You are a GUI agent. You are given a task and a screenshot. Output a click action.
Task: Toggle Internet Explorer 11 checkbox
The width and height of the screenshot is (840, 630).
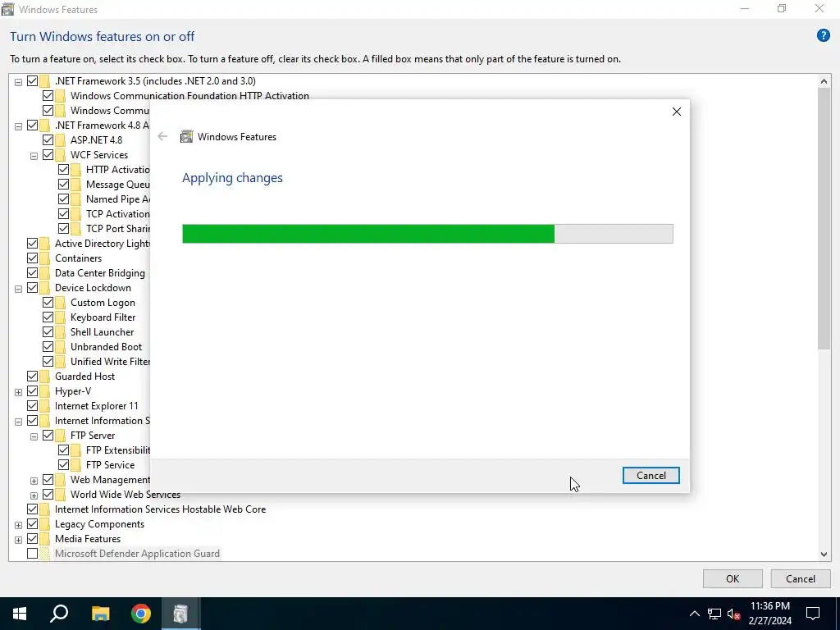click(32, 406)
